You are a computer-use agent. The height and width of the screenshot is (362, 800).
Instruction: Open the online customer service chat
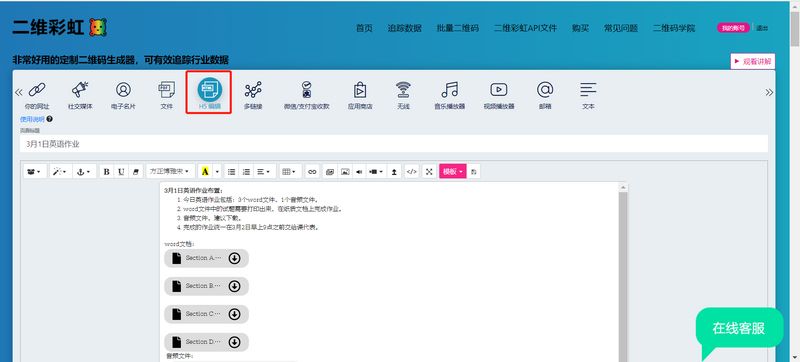tap(739, 328)
